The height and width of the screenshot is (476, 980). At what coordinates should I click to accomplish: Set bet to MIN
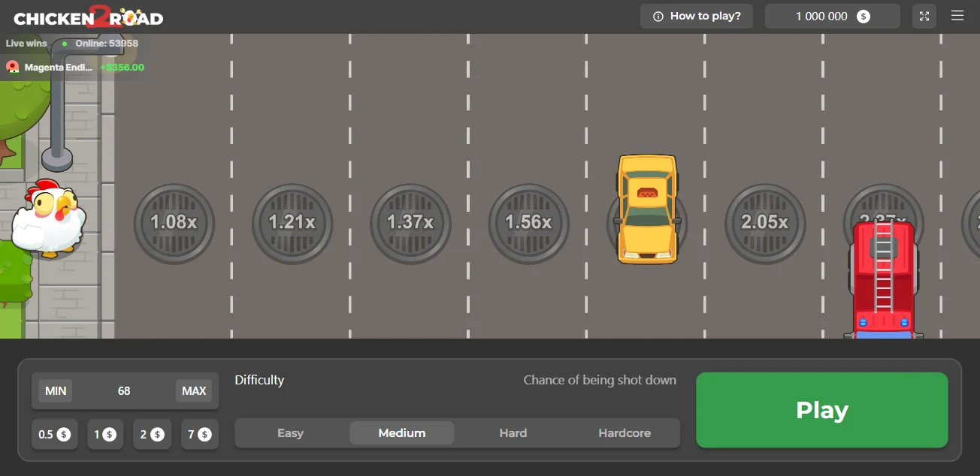point(56,390)
